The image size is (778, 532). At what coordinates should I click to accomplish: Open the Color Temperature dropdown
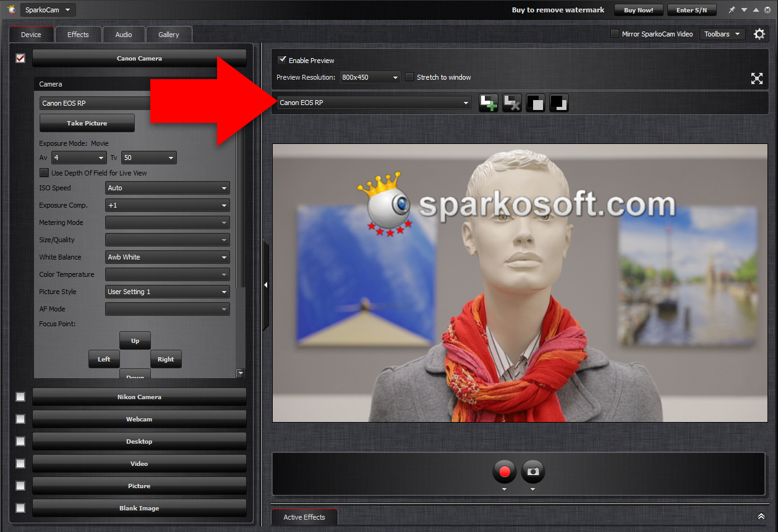[x=168, y=274]
